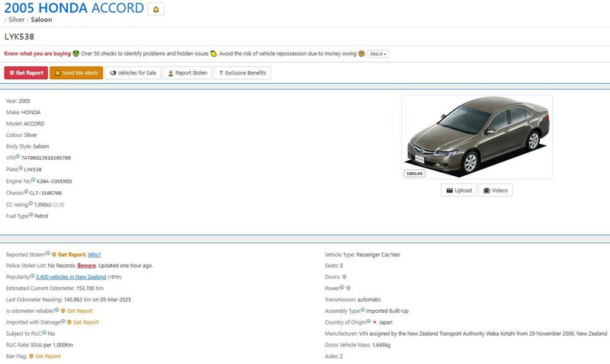The width and height of the screenshot is (610, 364).
Task: Click the Upload button under the car photo
Action: (457, 190)
